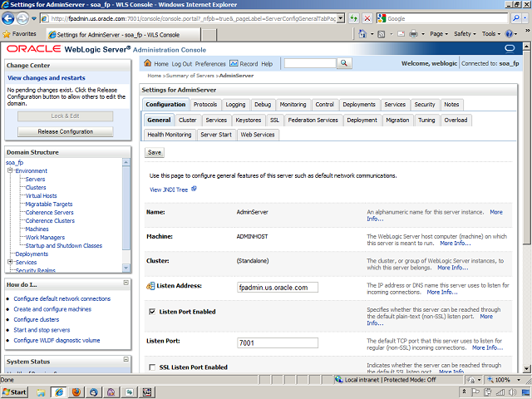
Task: Open the Keystores sub-tab
Action: click(x=248, y=121)
